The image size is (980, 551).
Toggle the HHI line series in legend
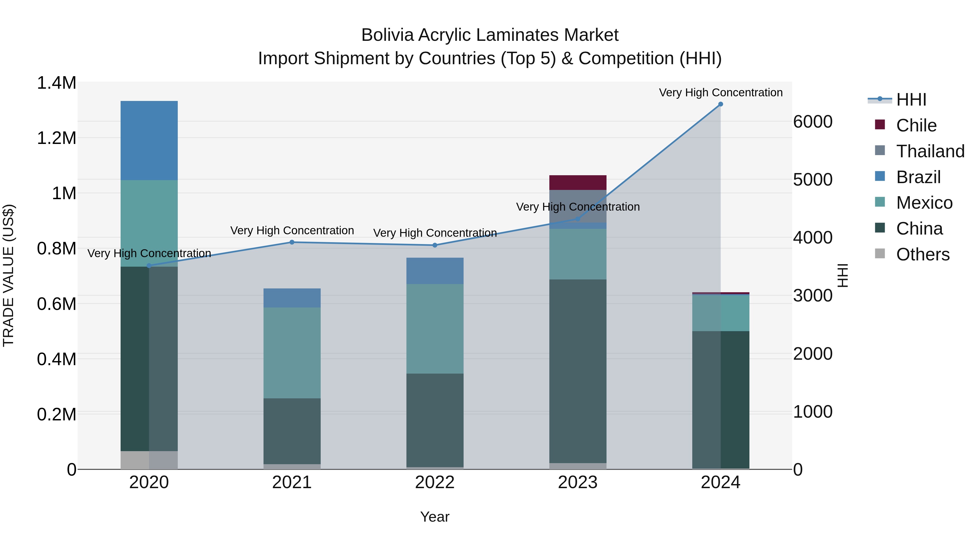897,100
